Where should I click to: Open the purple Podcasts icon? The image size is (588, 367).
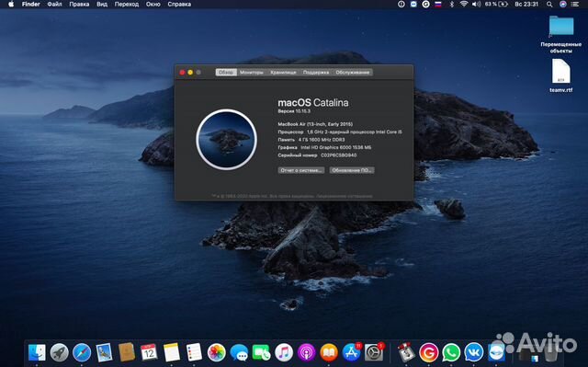pyautogui.click(x=306, y=352)
